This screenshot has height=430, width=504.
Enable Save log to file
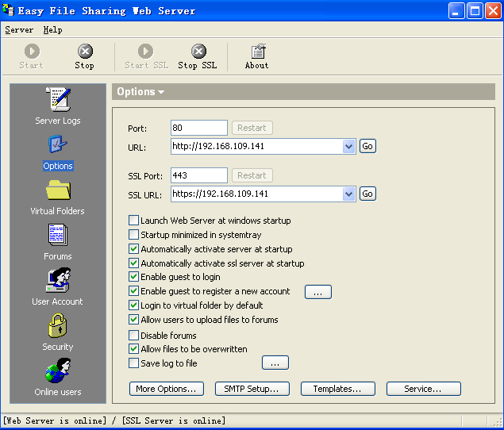(x=133, y=363)
